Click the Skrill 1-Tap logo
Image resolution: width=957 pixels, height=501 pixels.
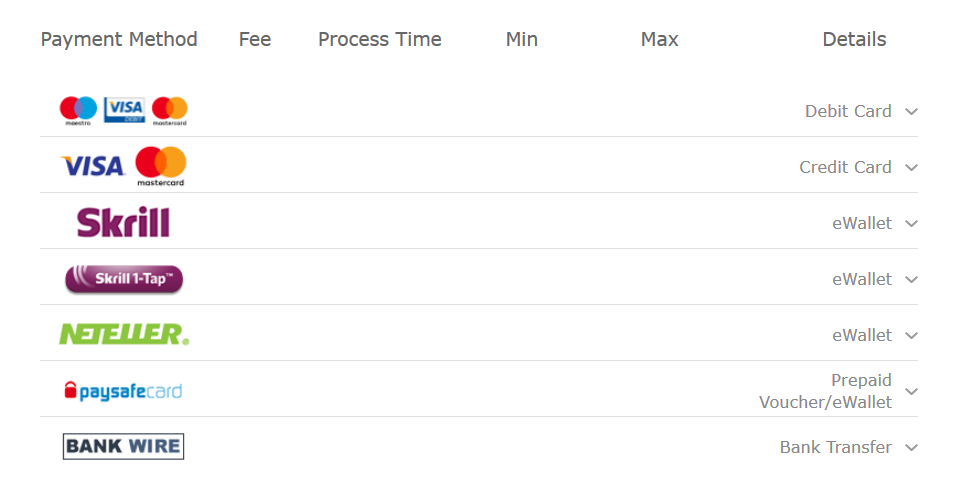pos(124,279)
